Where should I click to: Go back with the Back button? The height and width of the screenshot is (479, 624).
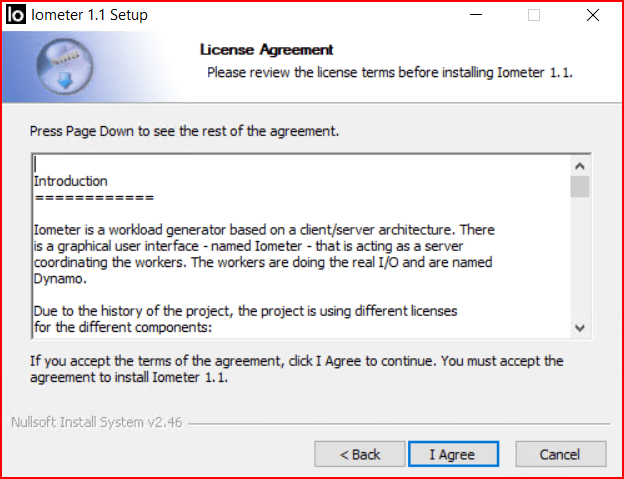click(x=360, y=454)
